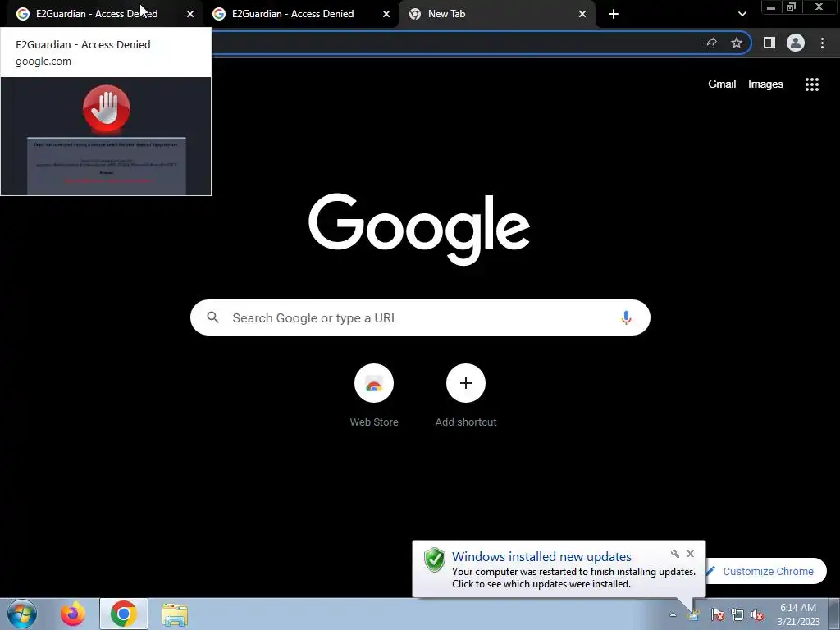
Task: Open a new tab with plus button
Action: click(614, 14)
